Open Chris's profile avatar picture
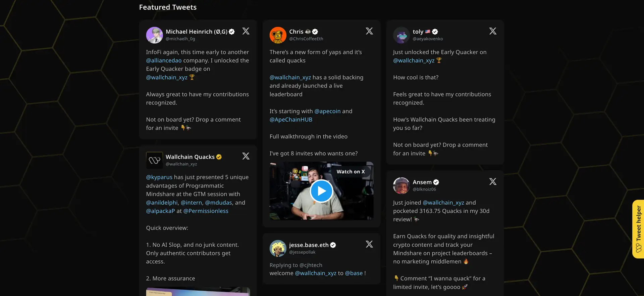 278,35
